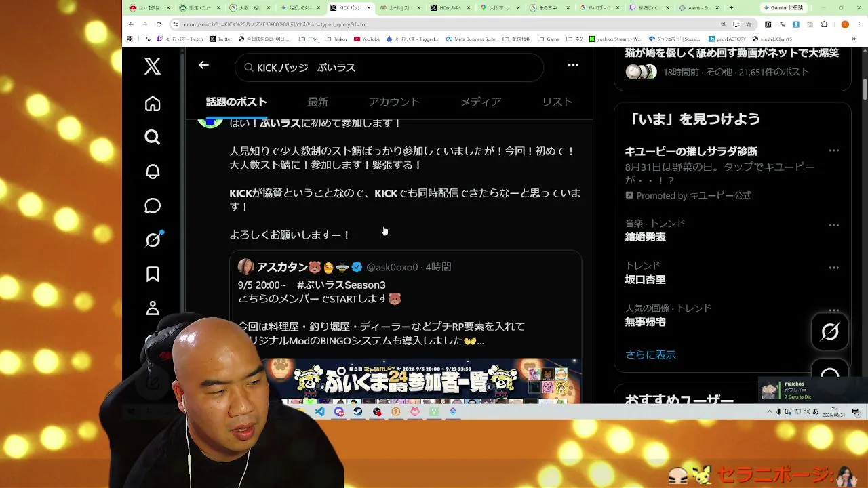The image size is (868, 488).
Task: Expand the system tray hidden icons chevron
Action: pos(770,411)
